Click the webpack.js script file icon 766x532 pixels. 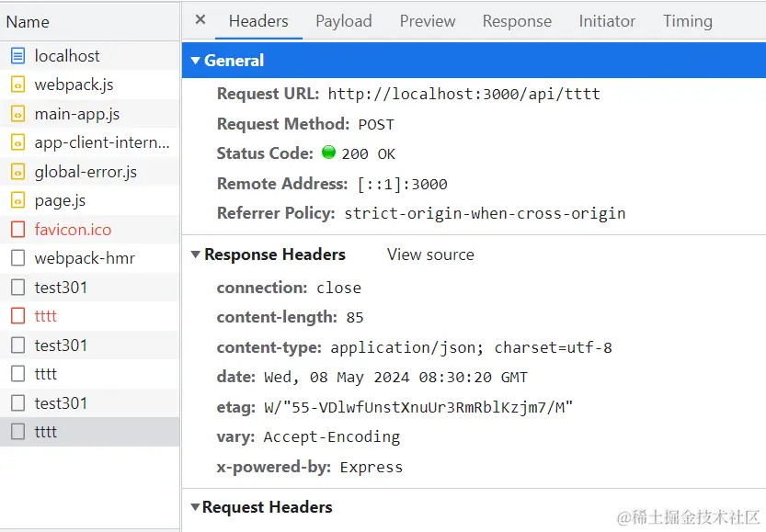pos(17,85)
